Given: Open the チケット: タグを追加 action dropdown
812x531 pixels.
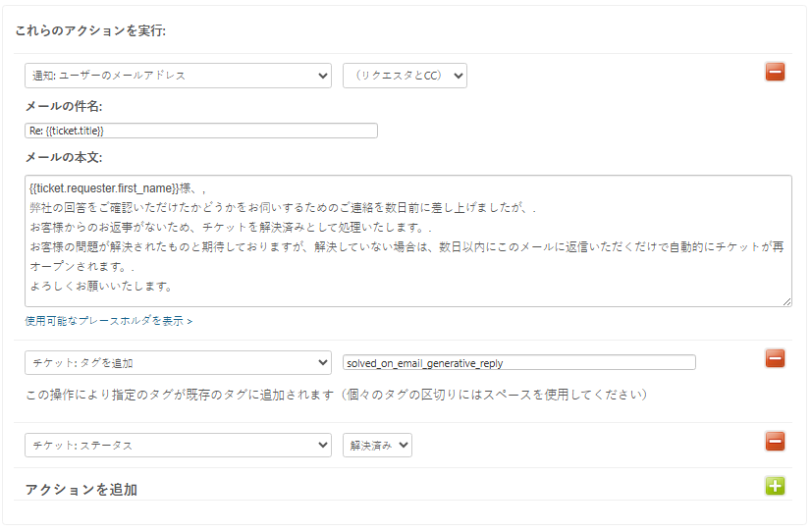Looking at the screenshot, I should 178,363.
